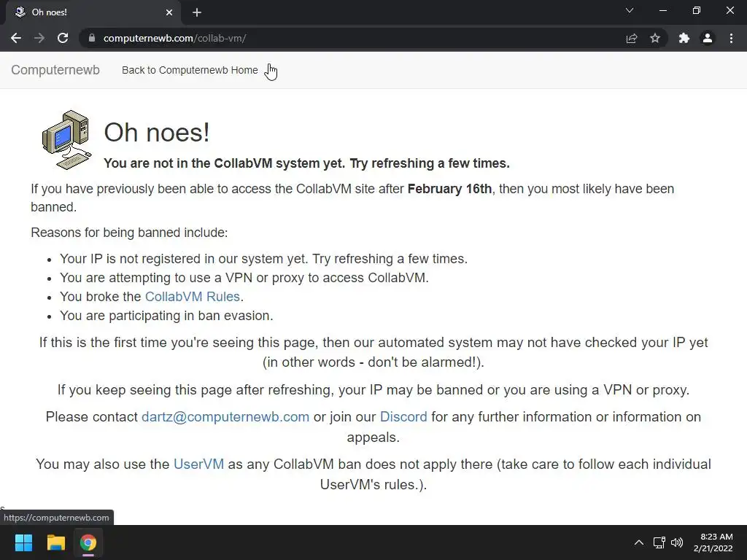This screenshot has width=747, height=560.
Task: Select the 'Oh noes!' browser tab
Action: [x=93, y=12]
